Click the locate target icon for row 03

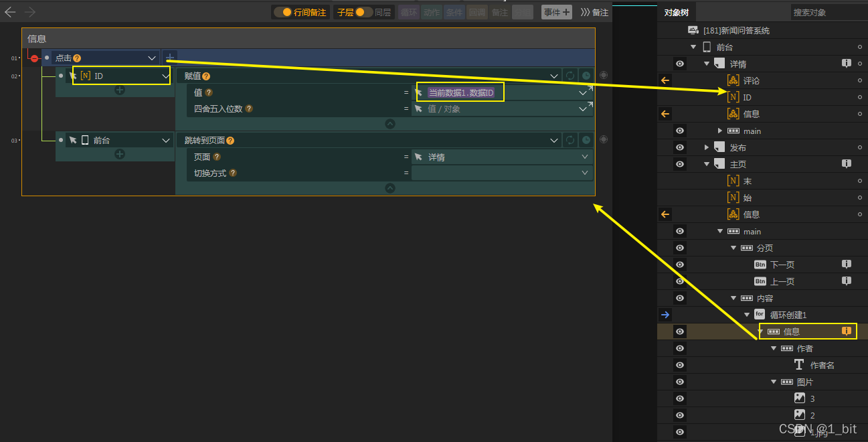click(604, 139)
